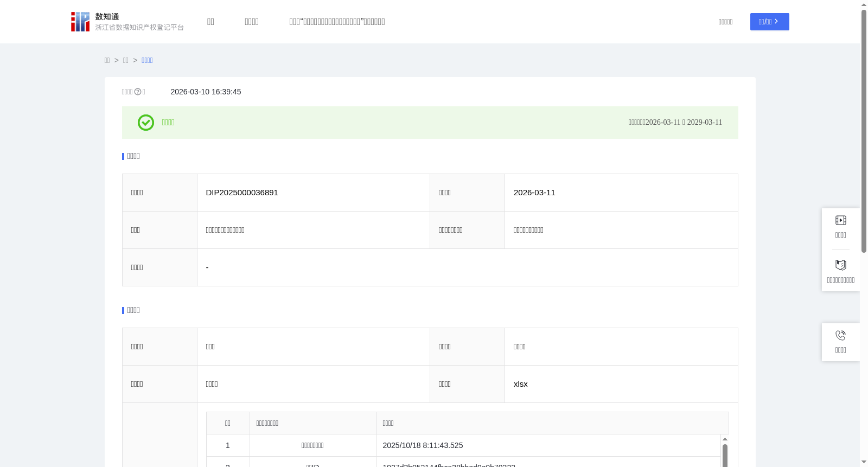
Task: Click the text link left of the blue header button
Action: (x=725, y=22)
